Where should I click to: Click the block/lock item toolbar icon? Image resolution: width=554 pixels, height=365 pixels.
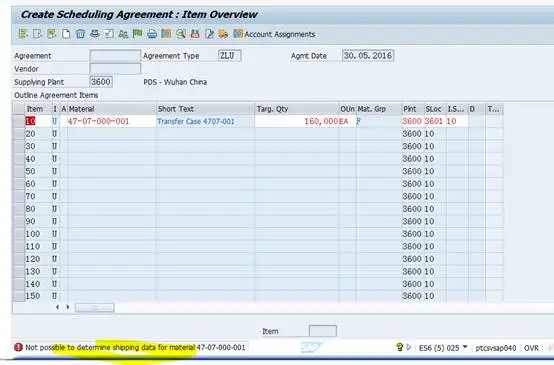[95, 34]
